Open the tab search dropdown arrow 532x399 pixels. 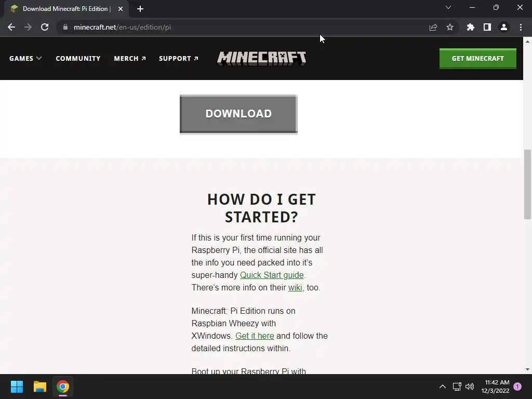click(448, 7)
